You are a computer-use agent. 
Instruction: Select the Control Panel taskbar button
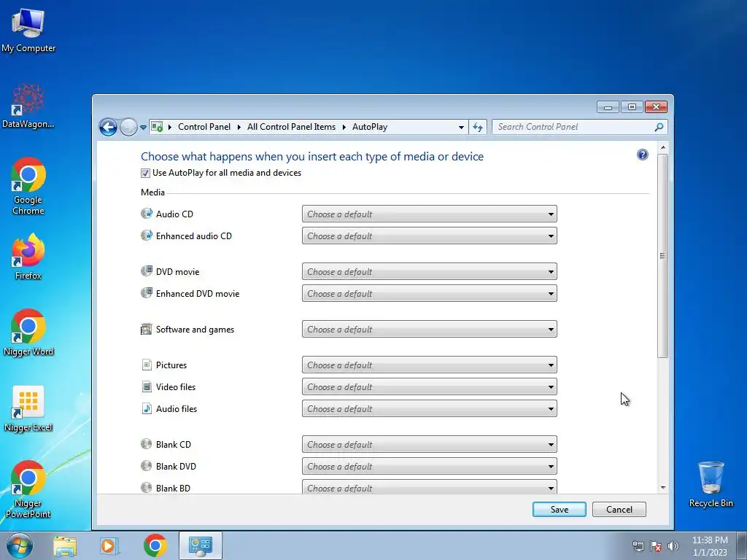tap(200, 545)
